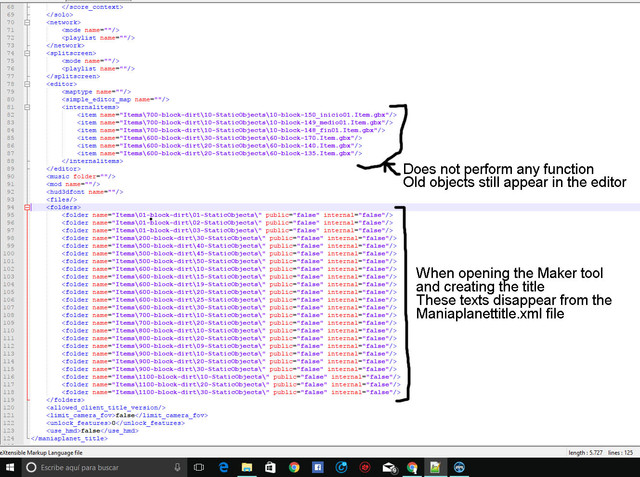Image resolution: width=640 pixels, height=477 pixels.
Task: Open the Facebook app on the taskbar
Action: (318, 467)
